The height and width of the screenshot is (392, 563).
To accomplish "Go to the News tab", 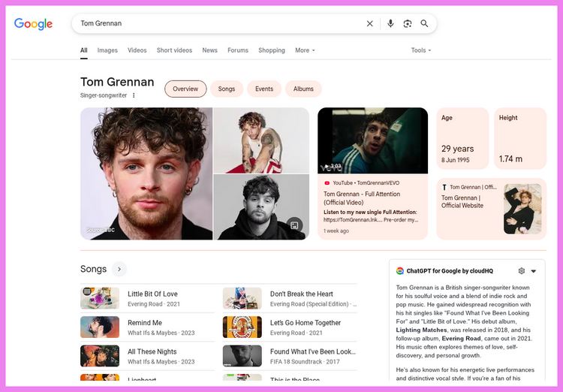I will pos(209,50).
